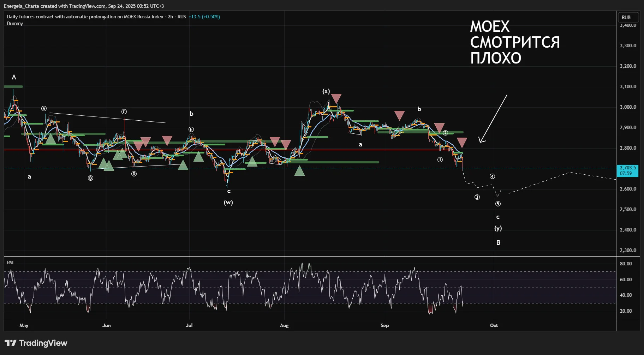Click the circled C wave marker
Viewport: 644px width, 355px height.
point(124,112)
